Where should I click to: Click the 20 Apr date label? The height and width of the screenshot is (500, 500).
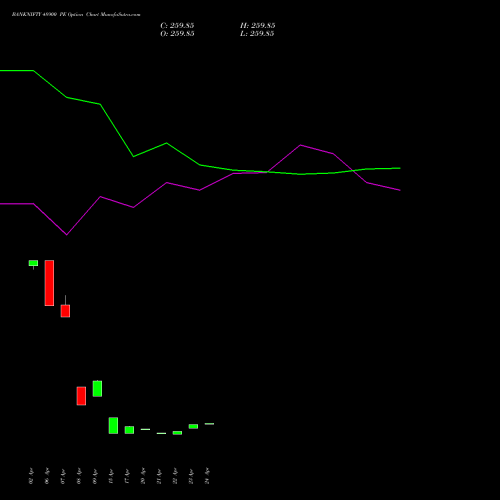[x=143, y=476]
